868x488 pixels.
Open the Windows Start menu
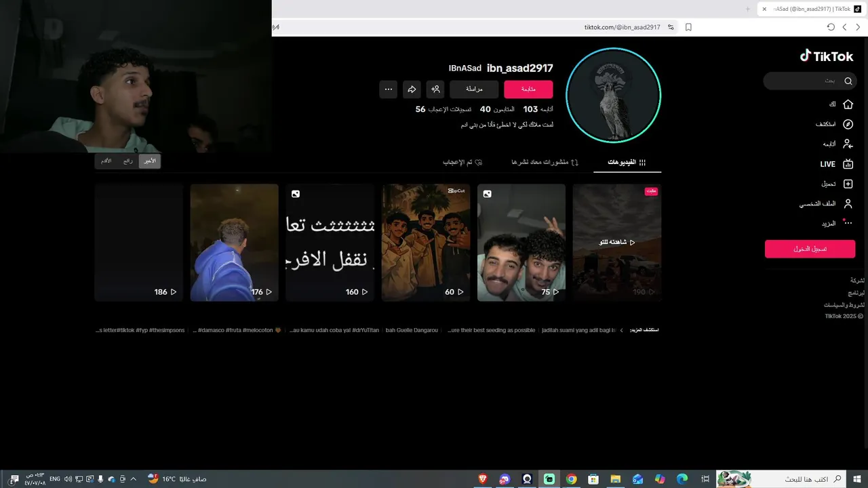pyautogui.click(x=857, y=479)
